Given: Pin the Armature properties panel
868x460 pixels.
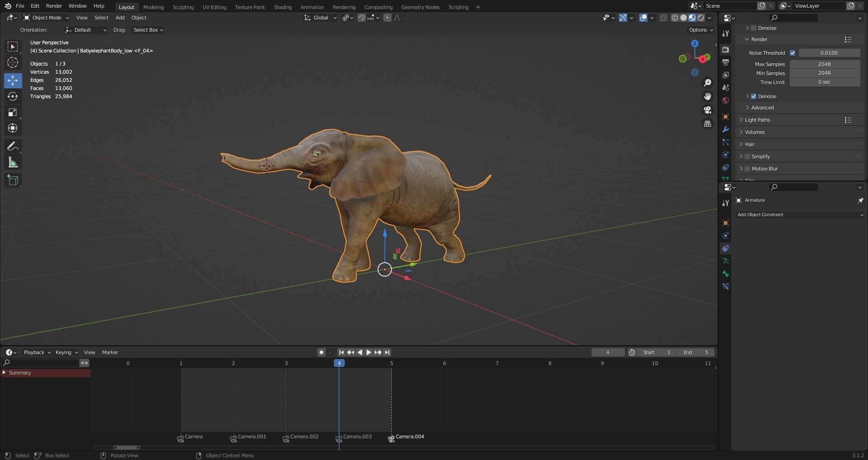Looking at the screenshot, I should [x=860, y=200].
